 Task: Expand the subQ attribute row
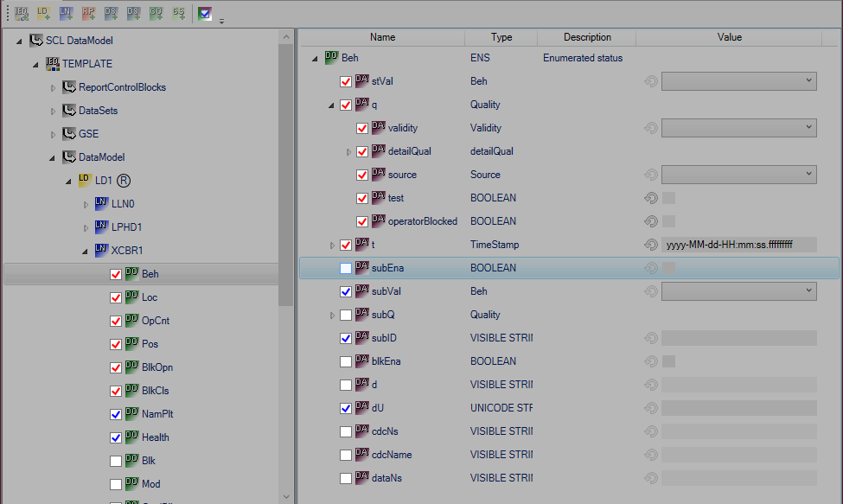pyautogui.click(x=332, y=316)
